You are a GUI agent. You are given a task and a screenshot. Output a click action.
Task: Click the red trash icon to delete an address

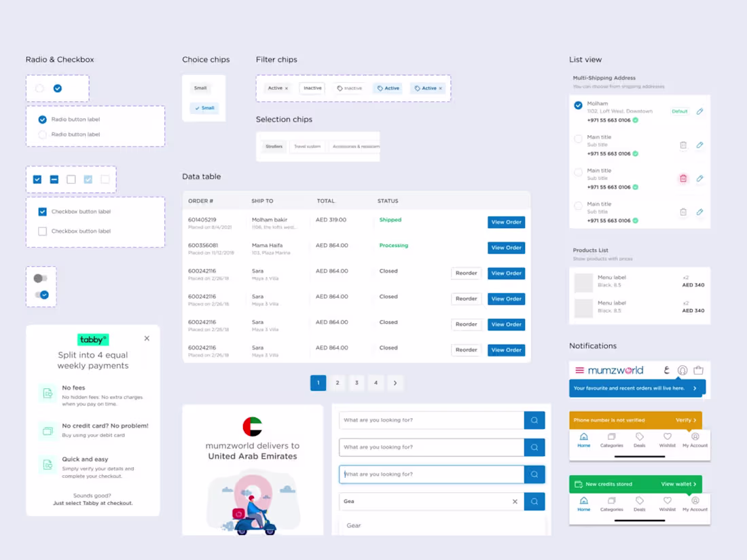(x=683, y=179)
